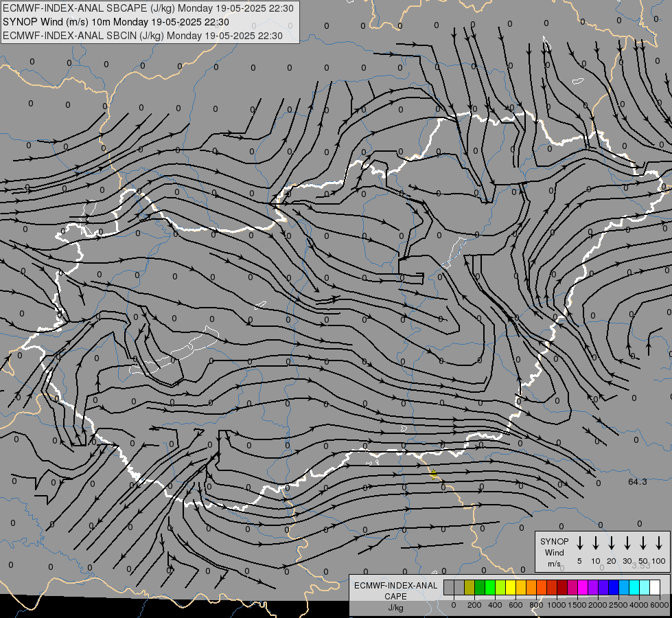Select the white CAPE legend swatch

[x=654, y=587]
